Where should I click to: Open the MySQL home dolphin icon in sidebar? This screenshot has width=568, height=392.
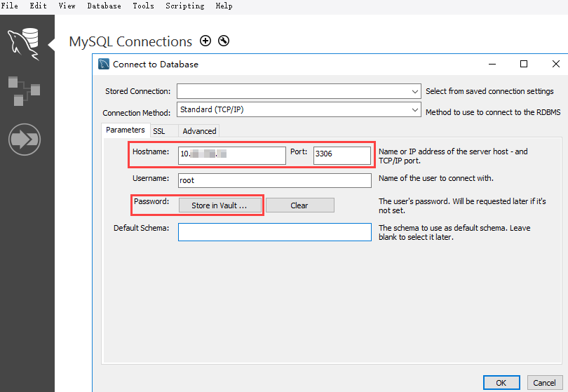pyautogui.click(x=24, y=44)
